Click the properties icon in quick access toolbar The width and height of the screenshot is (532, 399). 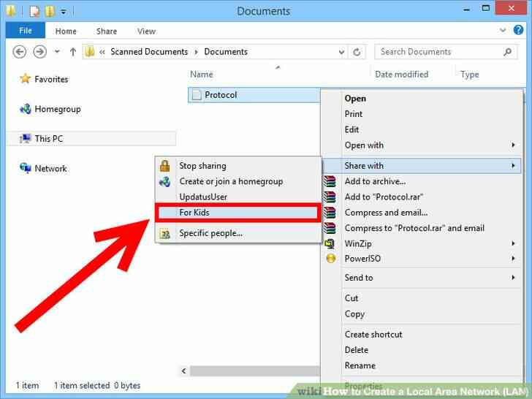point(34,11)
